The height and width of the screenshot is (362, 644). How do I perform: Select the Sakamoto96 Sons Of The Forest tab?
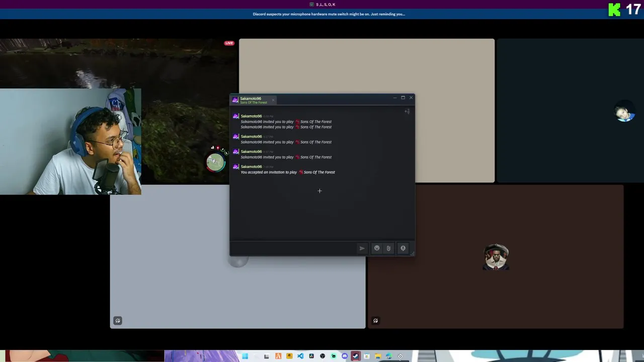(254, 100)
